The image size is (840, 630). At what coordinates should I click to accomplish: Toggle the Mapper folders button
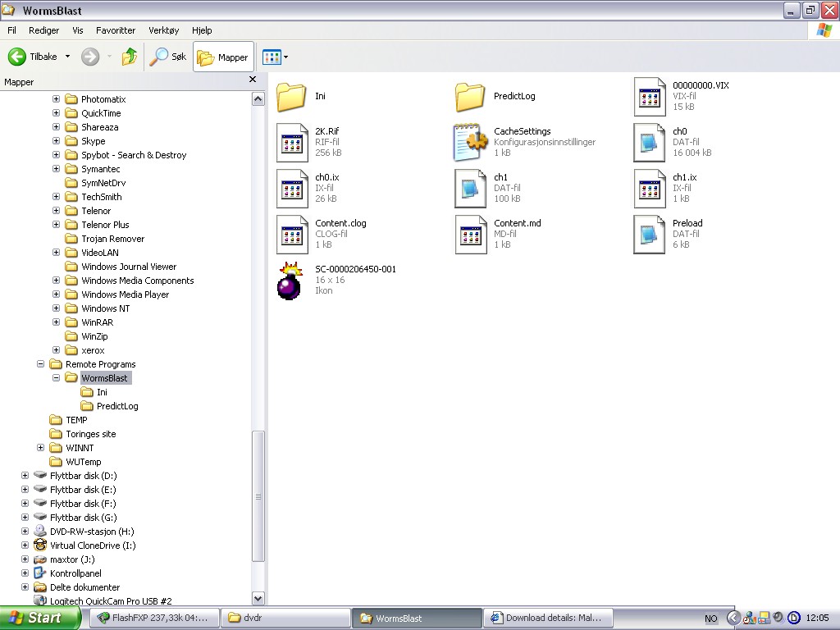pos(223,57)
